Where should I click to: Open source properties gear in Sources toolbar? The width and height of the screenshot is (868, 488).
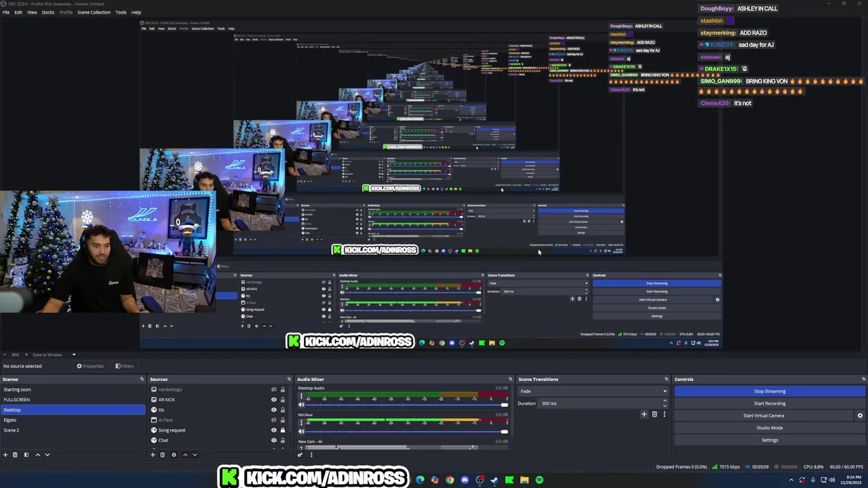pos(174,455)
